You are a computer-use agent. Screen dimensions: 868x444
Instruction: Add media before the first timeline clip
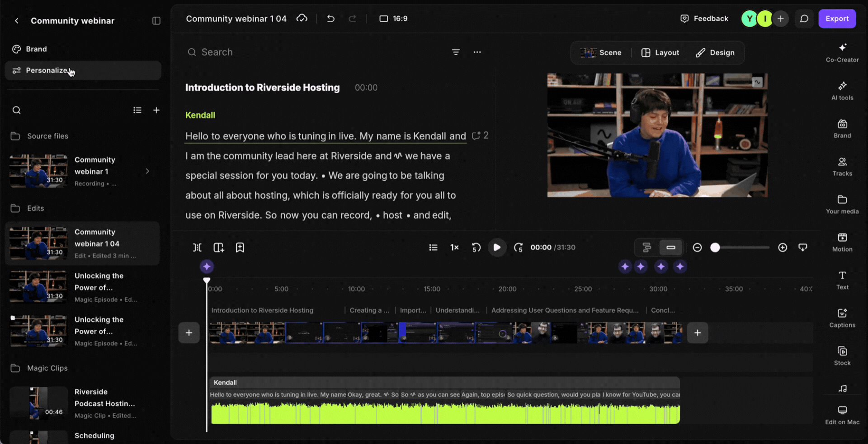(x=189, y=333)
